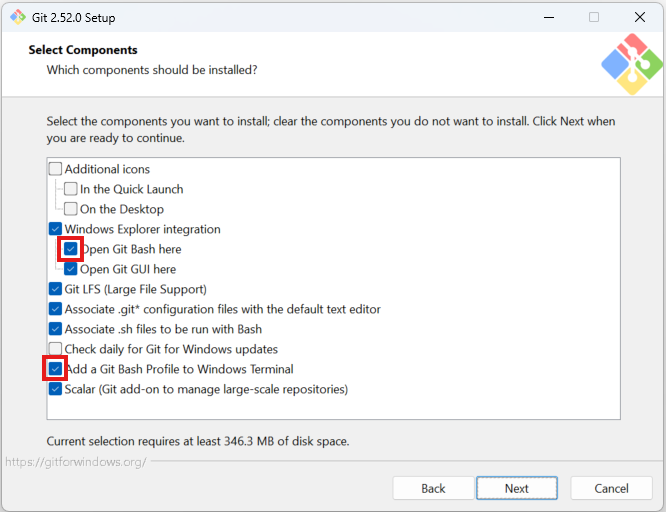The height and width of the screenshot is (512, 666).
Task: Cancel the Git setup
Action: [611, 488]
